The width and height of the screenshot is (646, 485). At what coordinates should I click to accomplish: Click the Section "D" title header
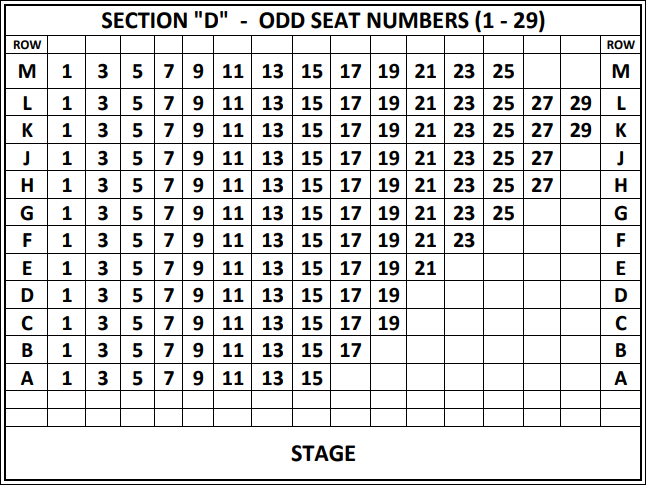pyautogui.click(x=323, y=20)
